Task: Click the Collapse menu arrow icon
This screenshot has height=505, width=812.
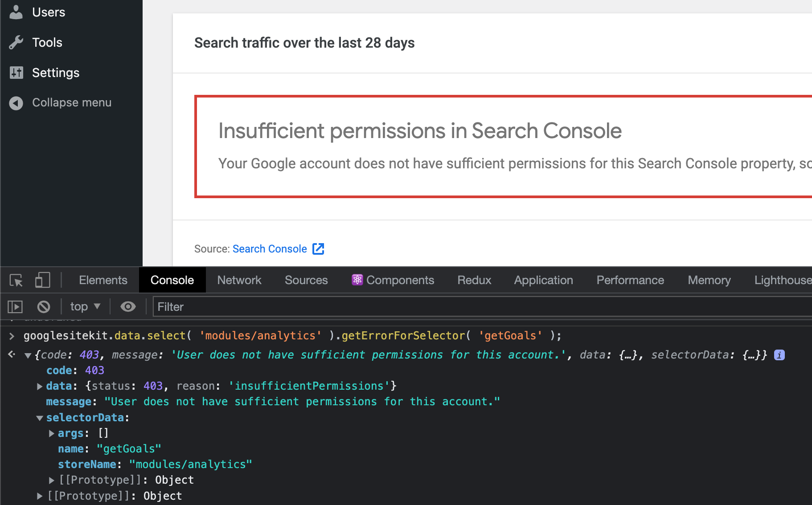Action: 16,103
